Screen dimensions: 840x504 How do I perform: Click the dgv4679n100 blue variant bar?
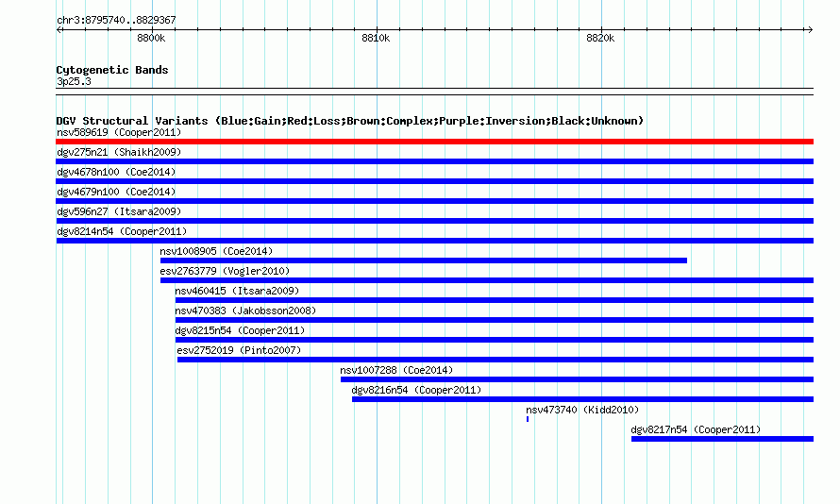[434, 201]
